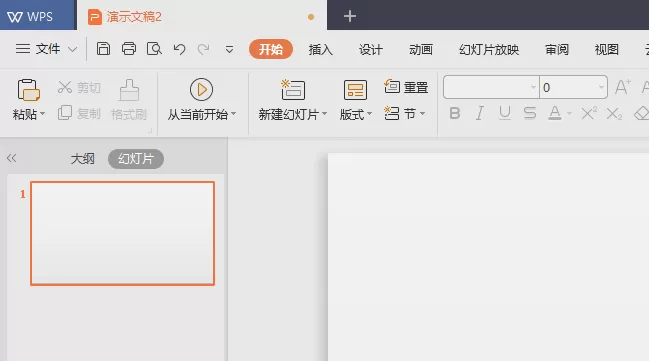649x361 pixels.
Task: Collapse the slide panel with double chevron
Action: tap(12, 158)
